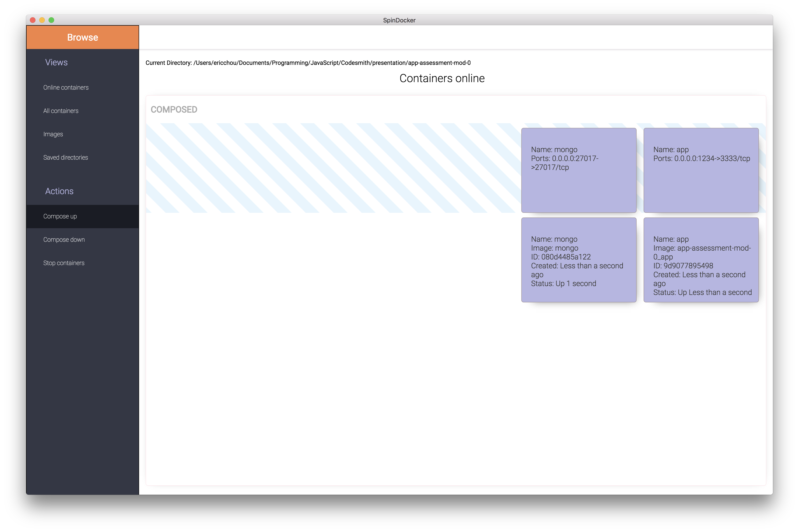Click the orange Browse button

(x=82, y=37)
